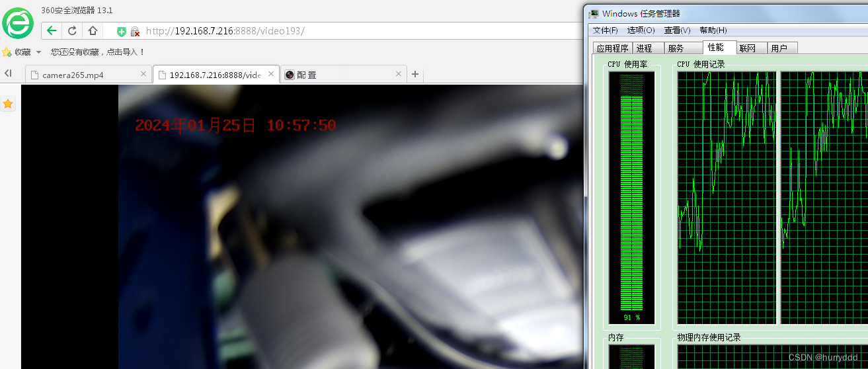Viewport: 868px width, 369px height.
Task: Open the 帮助(H) menu in Task Manager
Action: click(x=713, y=30)
